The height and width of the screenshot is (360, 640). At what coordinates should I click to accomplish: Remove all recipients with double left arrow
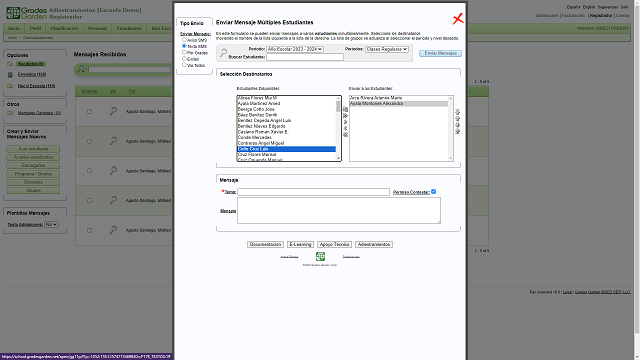[345, 135]
